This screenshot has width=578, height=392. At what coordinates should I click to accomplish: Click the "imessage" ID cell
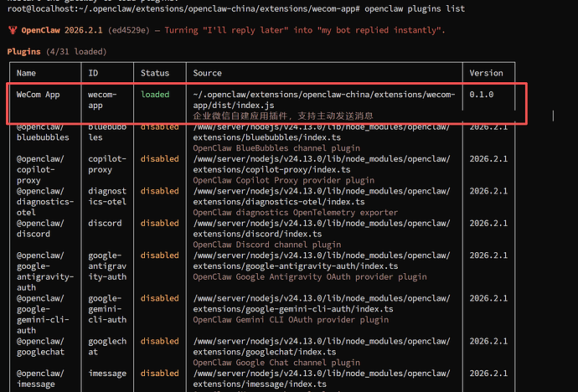(107, 374)
